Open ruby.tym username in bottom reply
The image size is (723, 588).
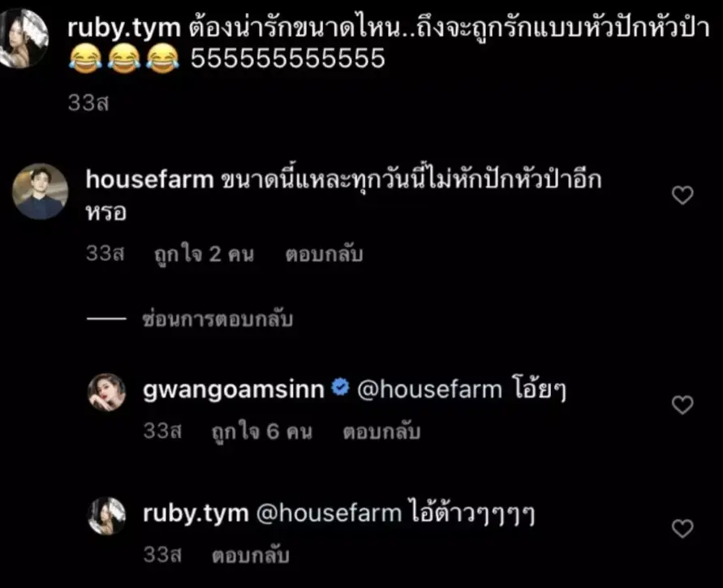point(196,514)
